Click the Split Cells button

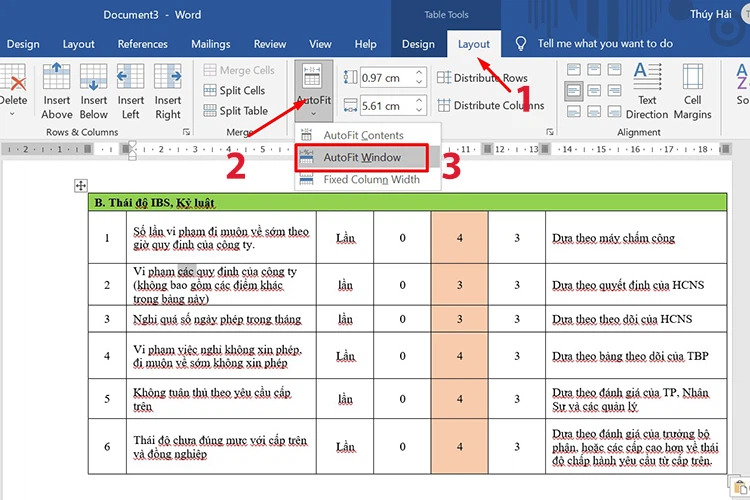coord(234,90)
